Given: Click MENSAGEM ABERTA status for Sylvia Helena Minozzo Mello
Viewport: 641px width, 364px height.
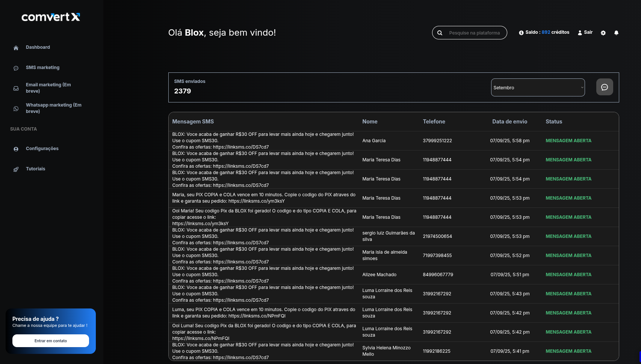Looking at the screenshot, I should pyautogui.click(x=568, y=351).
